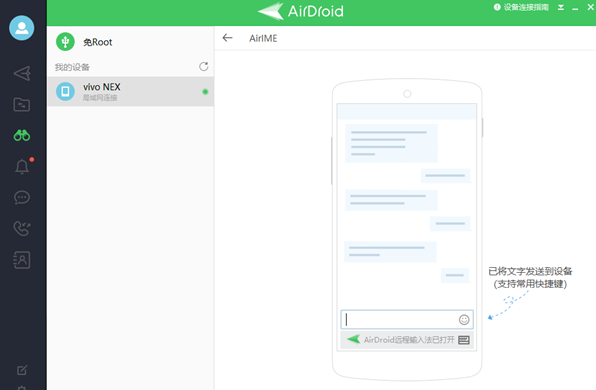Screen dimensions: 596x390
Task: Open the Files folder icon in sidebar
Action: click(x=22, y=105)
